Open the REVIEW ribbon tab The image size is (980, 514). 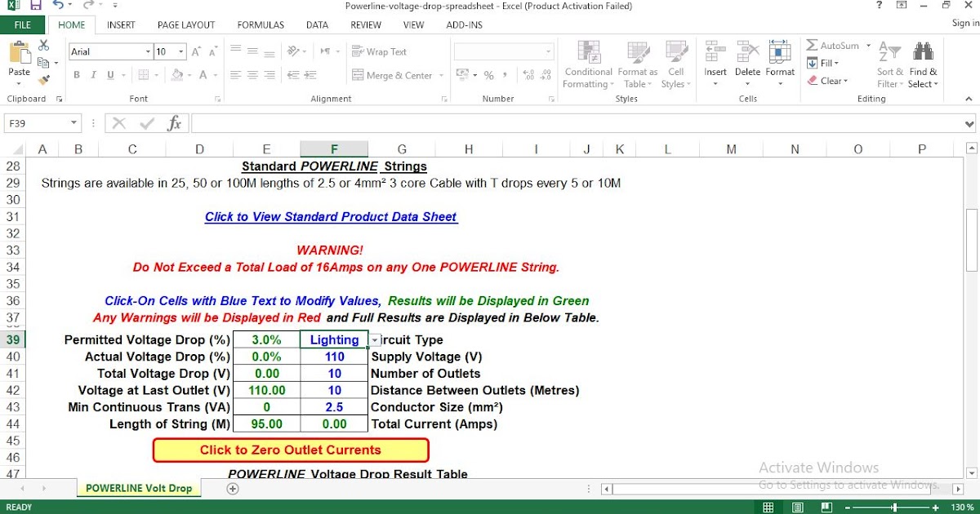(x=365, y=24)
